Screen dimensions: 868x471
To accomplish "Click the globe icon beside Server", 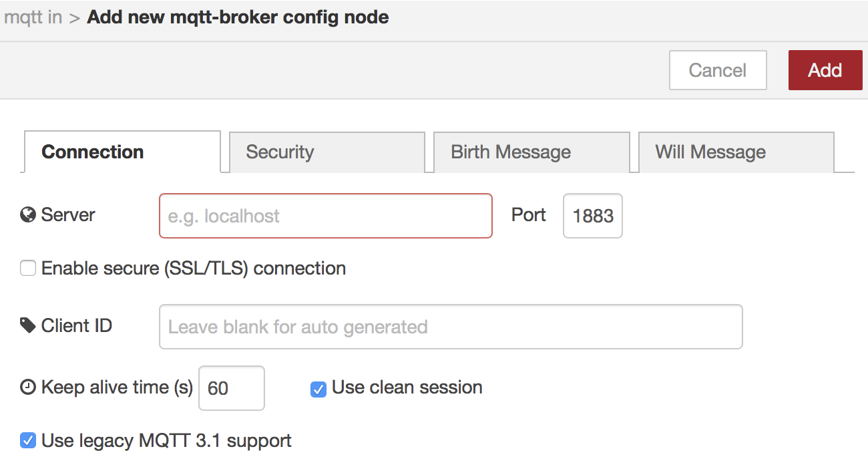I will point(28,215).
